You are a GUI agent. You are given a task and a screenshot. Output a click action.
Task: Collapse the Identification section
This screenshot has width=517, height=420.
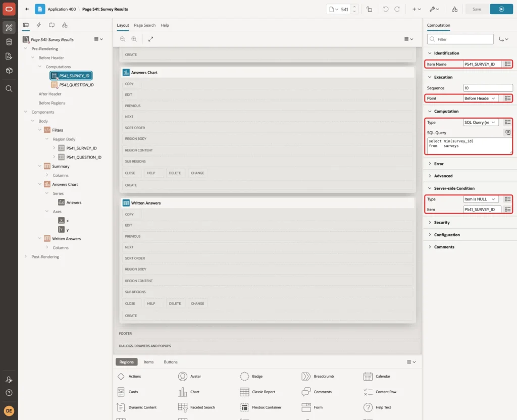[430, 53]
